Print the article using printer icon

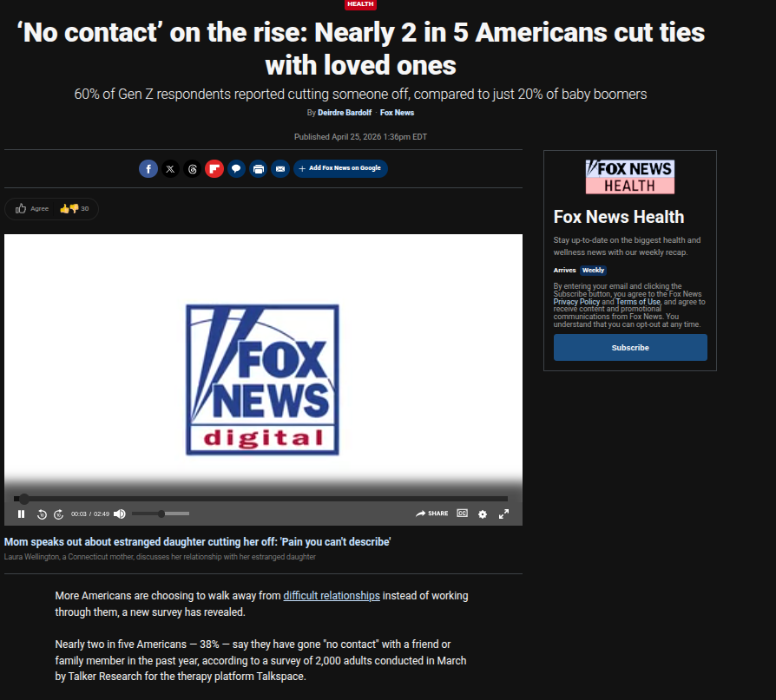(259, 168)
